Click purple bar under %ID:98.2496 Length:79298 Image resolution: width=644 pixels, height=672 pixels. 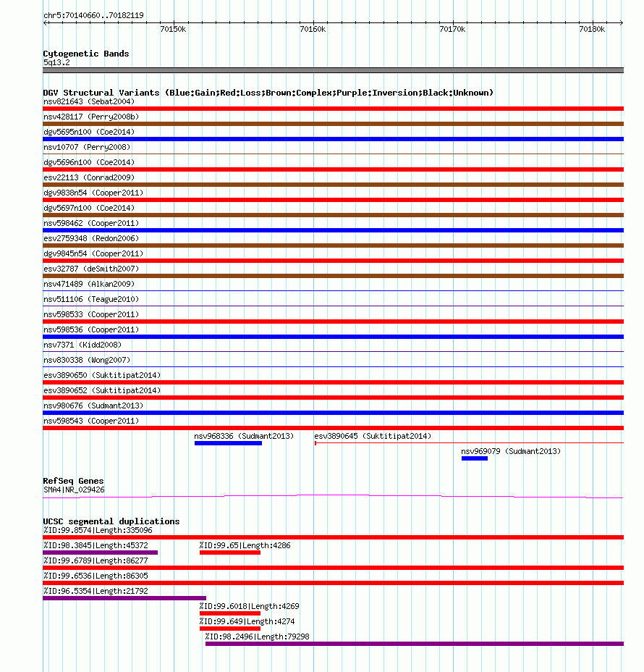[415, 644]
